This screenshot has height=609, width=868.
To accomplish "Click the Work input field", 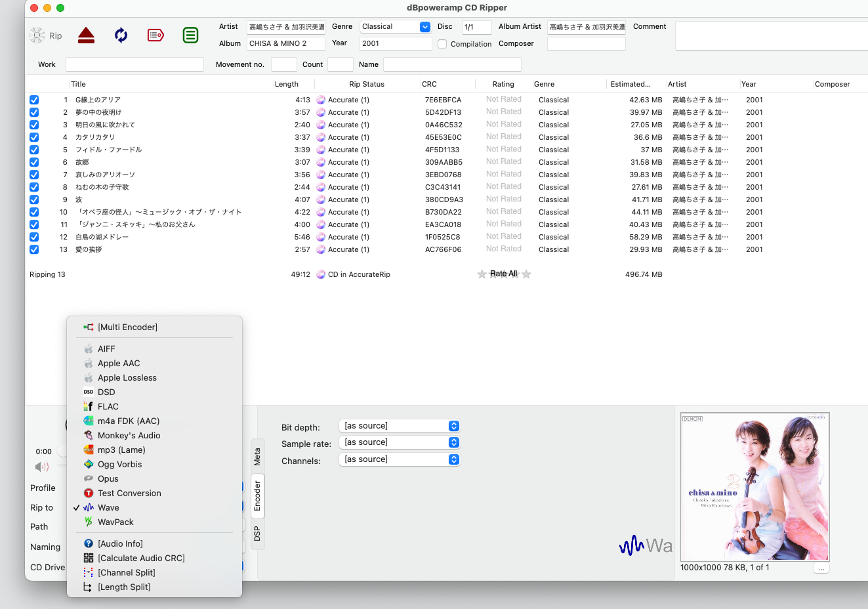I will coord(134,64).
